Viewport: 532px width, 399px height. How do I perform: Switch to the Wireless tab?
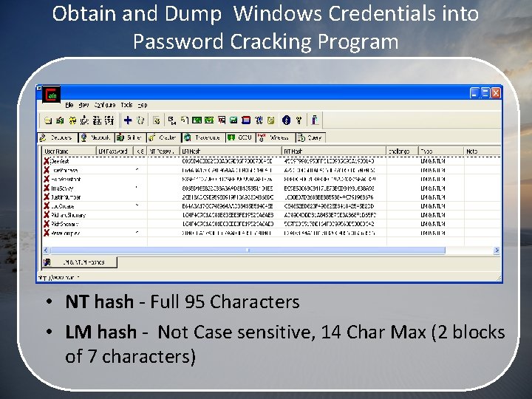point(275,137)
